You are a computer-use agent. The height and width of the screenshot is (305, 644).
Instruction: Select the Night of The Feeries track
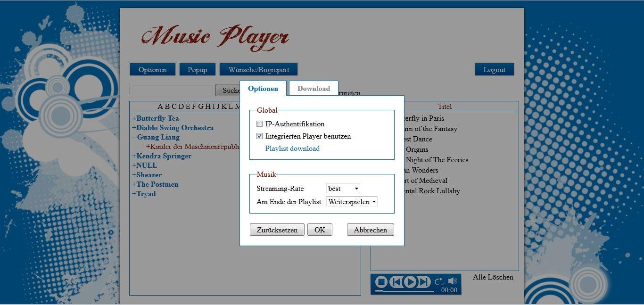point(437,160)
